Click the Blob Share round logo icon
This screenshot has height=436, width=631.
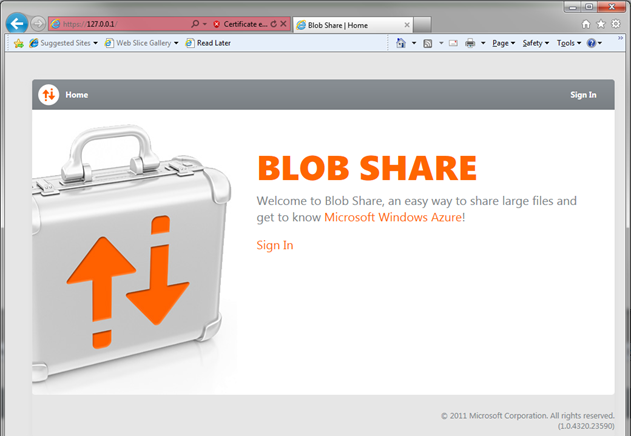click(49, 95)
